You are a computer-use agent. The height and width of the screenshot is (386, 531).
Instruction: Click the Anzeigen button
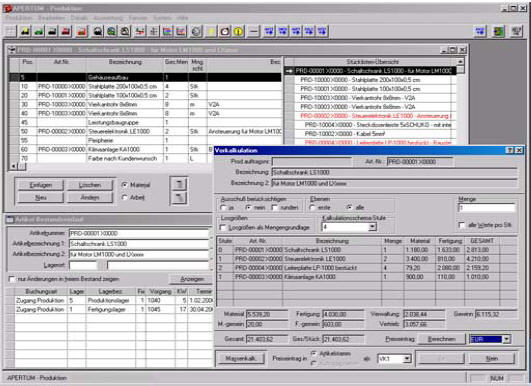tap(192, 279)
